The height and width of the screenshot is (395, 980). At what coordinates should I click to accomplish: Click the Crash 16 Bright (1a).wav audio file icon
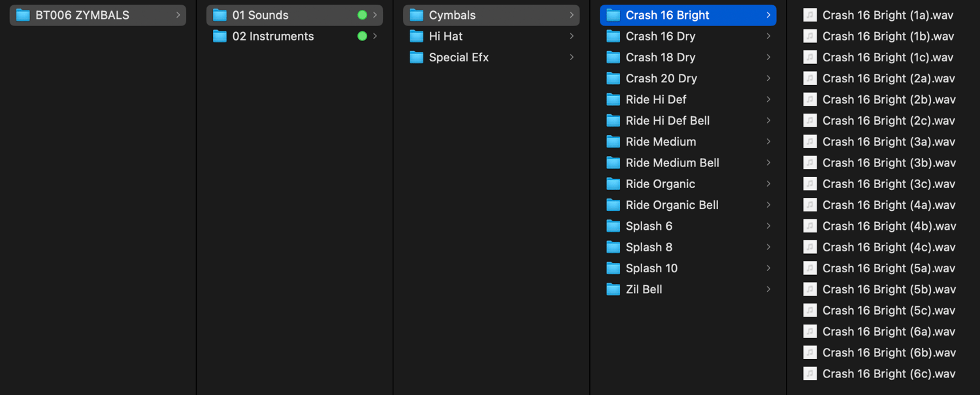tap(809, 15)
